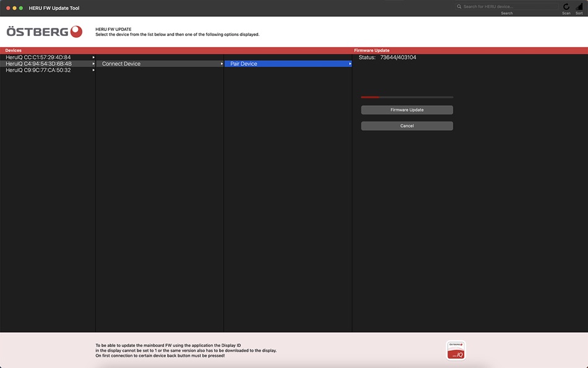Expand the Pair Device row arrow
This screenshot has height=368, width=588.
(x=350, y=64)
